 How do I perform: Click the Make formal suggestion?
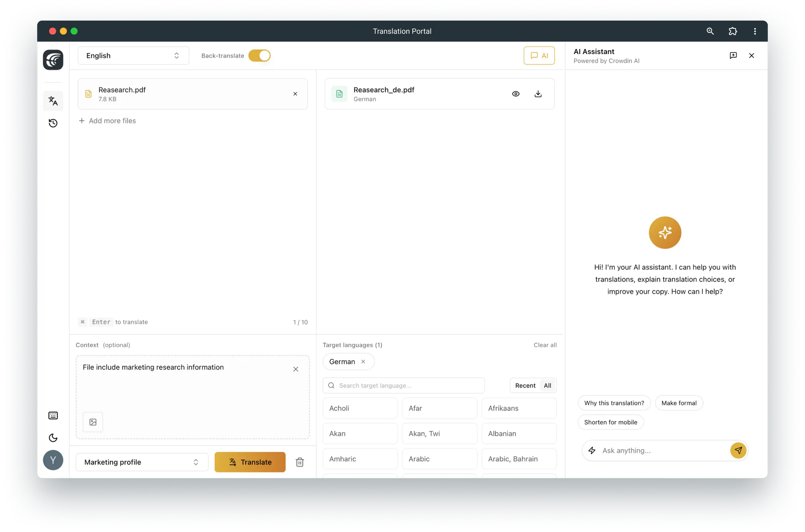coord(679,403)
